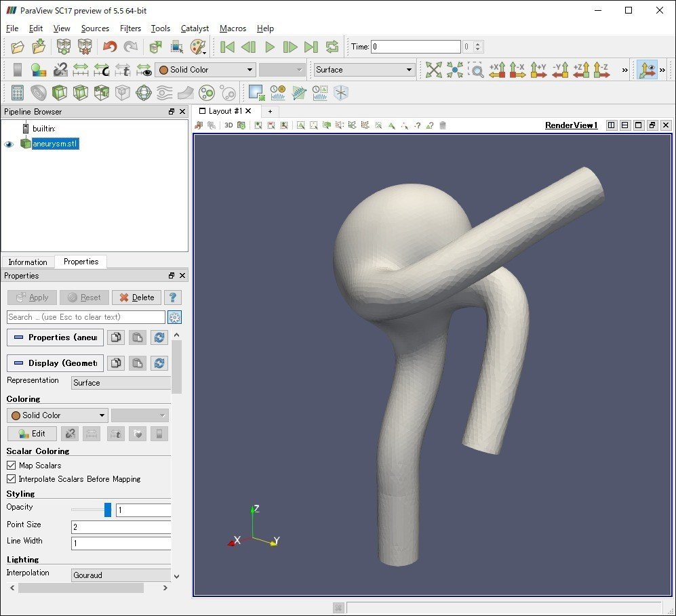The height and width of the screenshot is (616, 676).
Task: Toggle the orientation axes visibility icon
Action: [x=648, y=70]
